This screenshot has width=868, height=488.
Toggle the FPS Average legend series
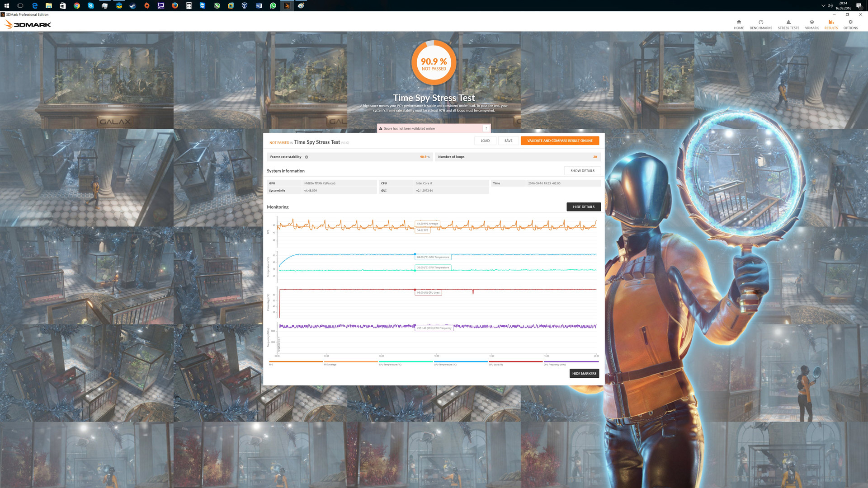click(x=351, y=363)
